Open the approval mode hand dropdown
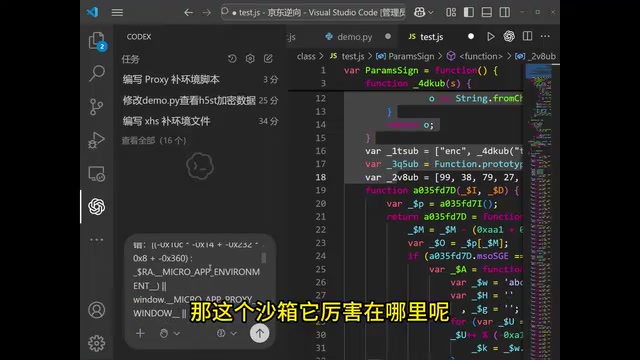Image resolution: width=640 pixels, height=360 pixels. click(169, 333)
